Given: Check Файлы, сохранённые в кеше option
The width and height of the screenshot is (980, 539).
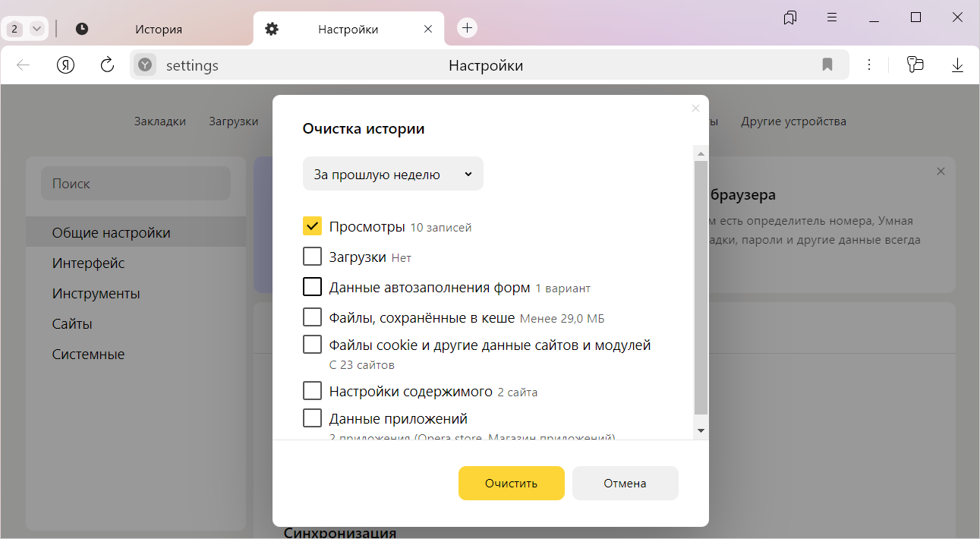Looking at the screenshot, I should [x=312, y=317].
